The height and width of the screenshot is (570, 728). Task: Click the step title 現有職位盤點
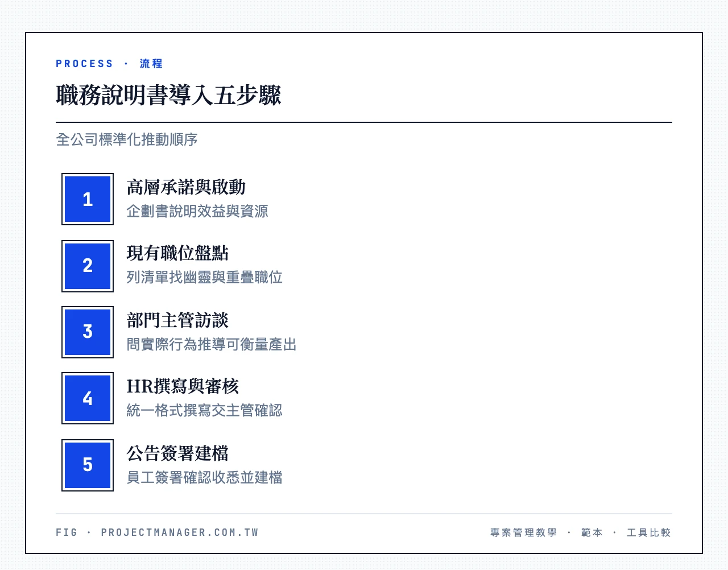pyautogui.click(x=177, y=253)
